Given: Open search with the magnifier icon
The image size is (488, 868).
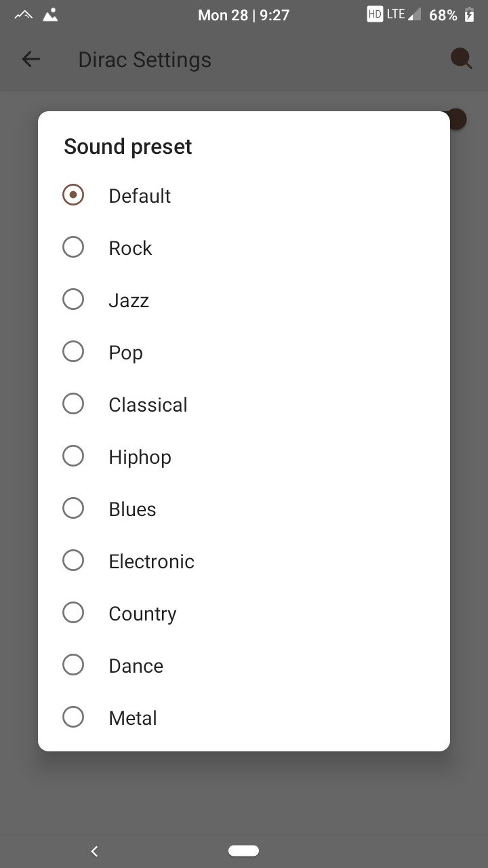Looking at the screenshot, I should tap(462, 59).
